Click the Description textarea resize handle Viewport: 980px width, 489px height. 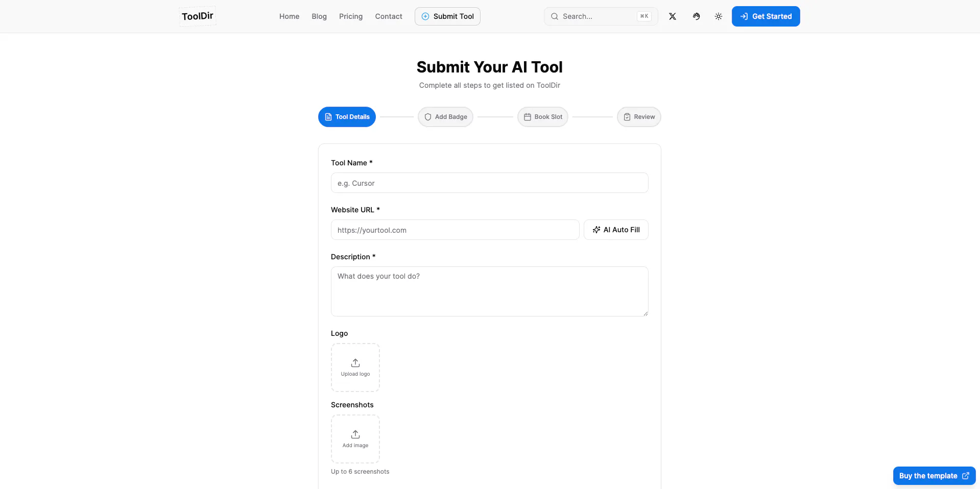tap(646, 313)
